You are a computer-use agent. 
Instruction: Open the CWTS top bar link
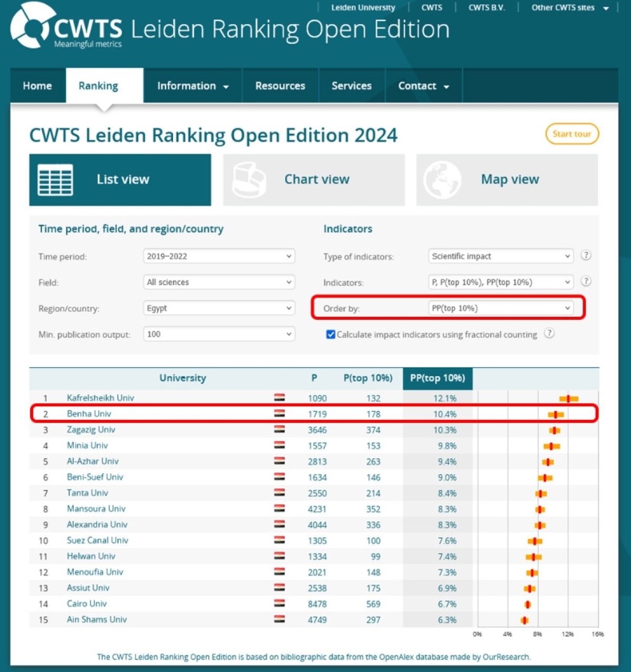pos(432,7)
